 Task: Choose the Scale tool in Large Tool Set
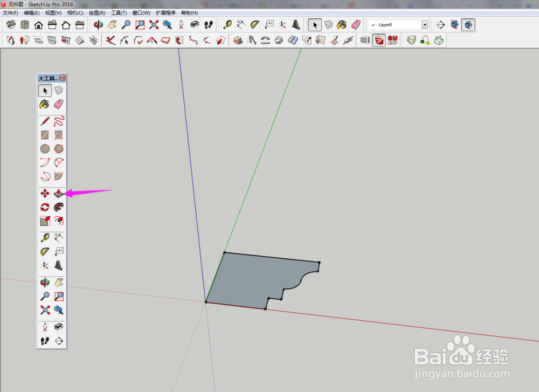point(45,221)
